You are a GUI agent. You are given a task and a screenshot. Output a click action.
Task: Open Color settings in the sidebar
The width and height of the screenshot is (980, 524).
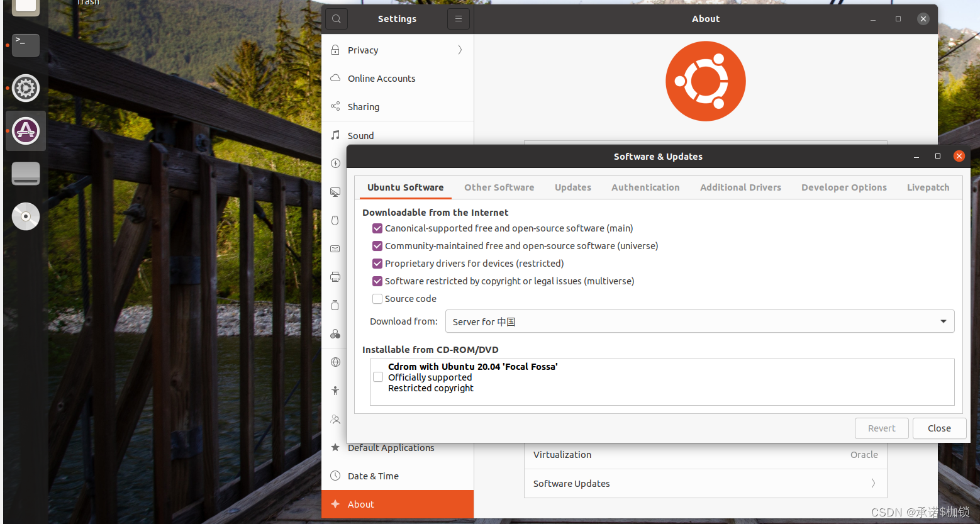coord(335,333)
